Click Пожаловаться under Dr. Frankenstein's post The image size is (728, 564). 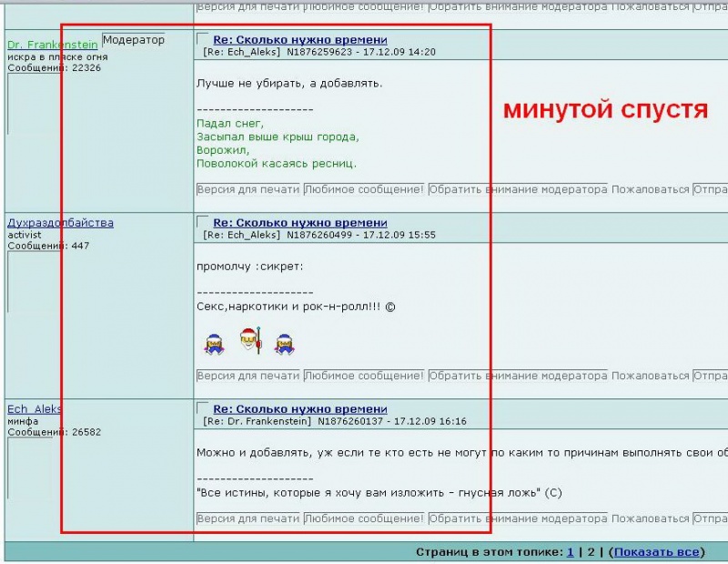(650, 189)
